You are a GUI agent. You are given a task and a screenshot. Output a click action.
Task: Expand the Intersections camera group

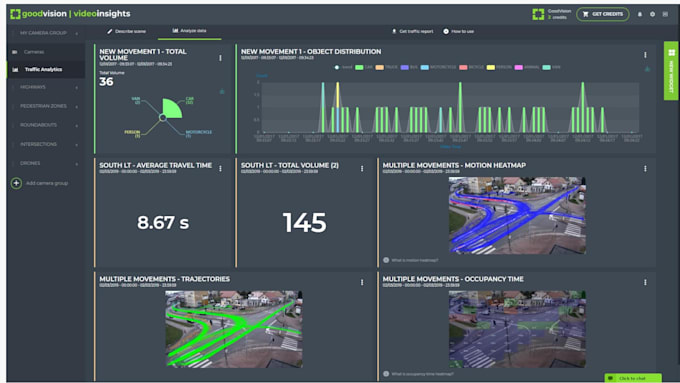pyautogui.click(x=46, y=144)
